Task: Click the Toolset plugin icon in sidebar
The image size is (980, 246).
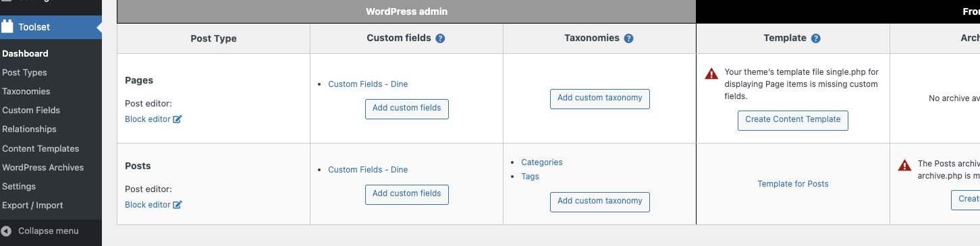Action: [x=7, y=27]
